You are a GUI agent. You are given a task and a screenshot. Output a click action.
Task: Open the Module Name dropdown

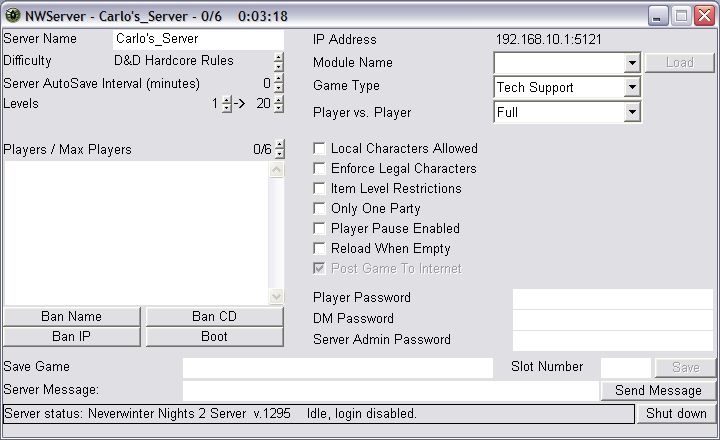click(x=631, y=63)
